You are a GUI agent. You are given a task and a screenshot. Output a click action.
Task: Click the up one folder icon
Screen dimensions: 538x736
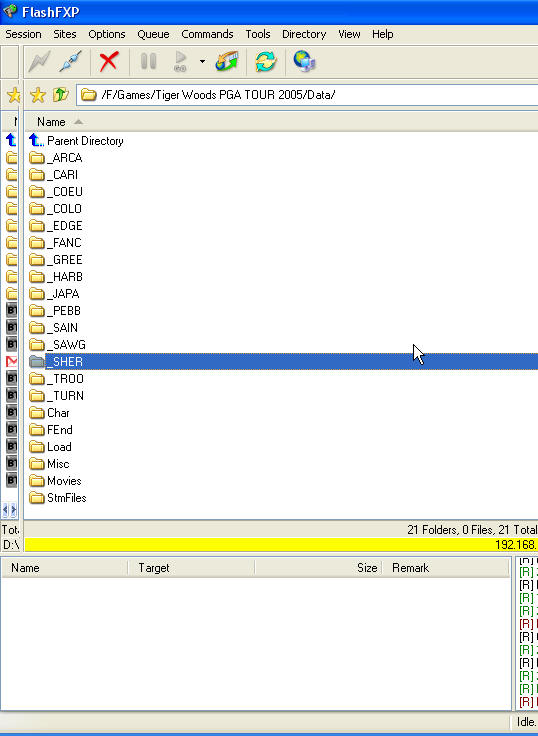coord(61,95)
